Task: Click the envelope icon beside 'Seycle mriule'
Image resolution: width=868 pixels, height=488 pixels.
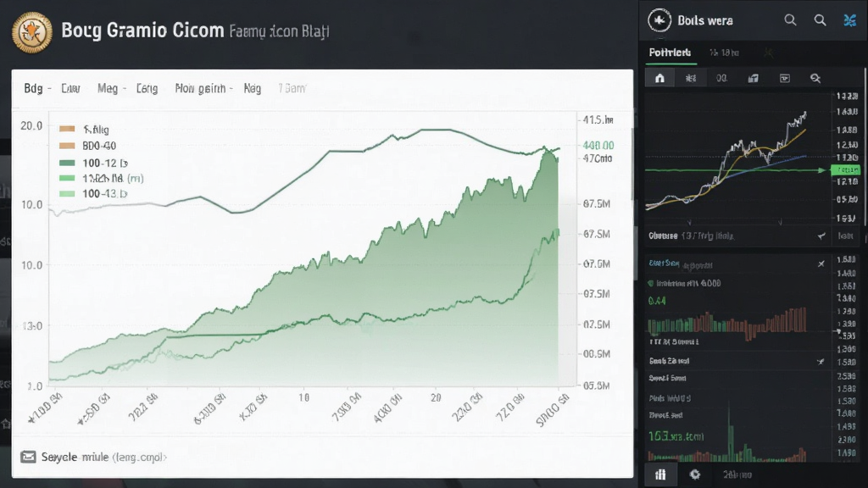Action: (x=28, y=457)
